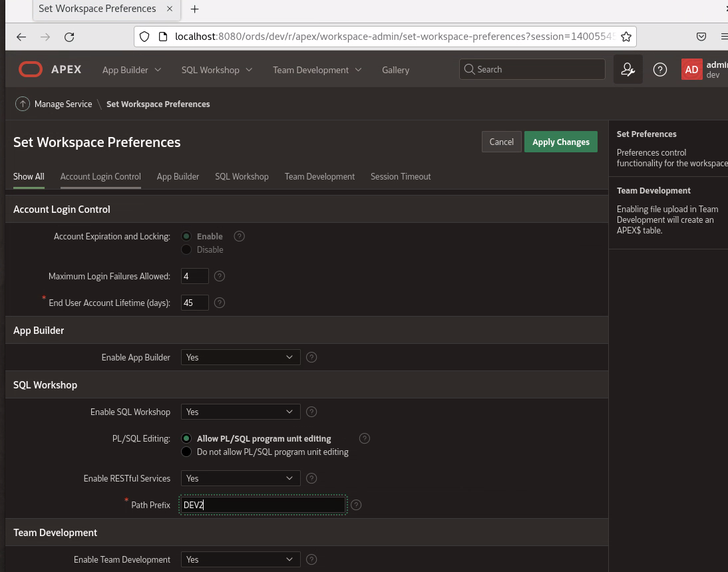Expand the Enable RESTful Services dropdown
This screenshot has width=728, height=572.
tap(240, 478)
